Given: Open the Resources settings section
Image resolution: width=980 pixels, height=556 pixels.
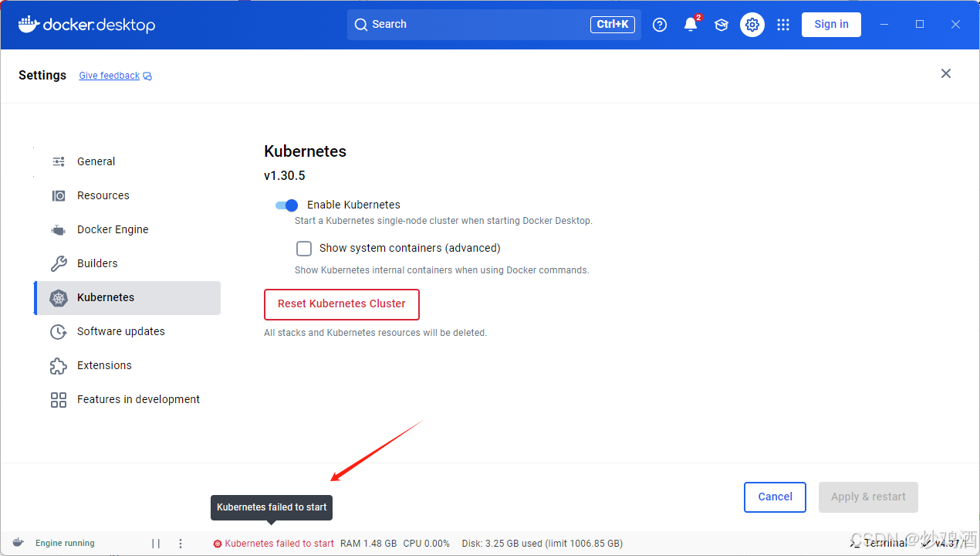Looking at the screenshot, I should click(x=127, y=195).
